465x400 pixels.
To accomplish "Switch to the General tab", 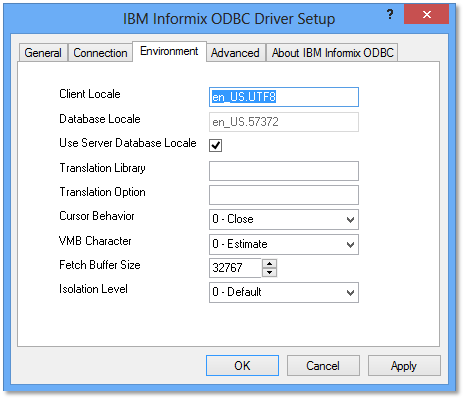I will (x=43, y=53).
